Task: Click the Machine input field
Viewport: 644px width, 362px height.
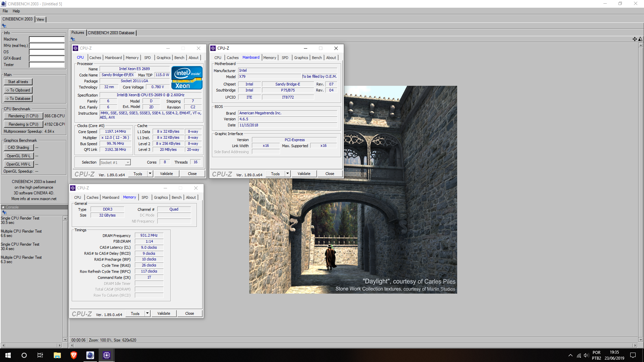Action: [47, 39]
